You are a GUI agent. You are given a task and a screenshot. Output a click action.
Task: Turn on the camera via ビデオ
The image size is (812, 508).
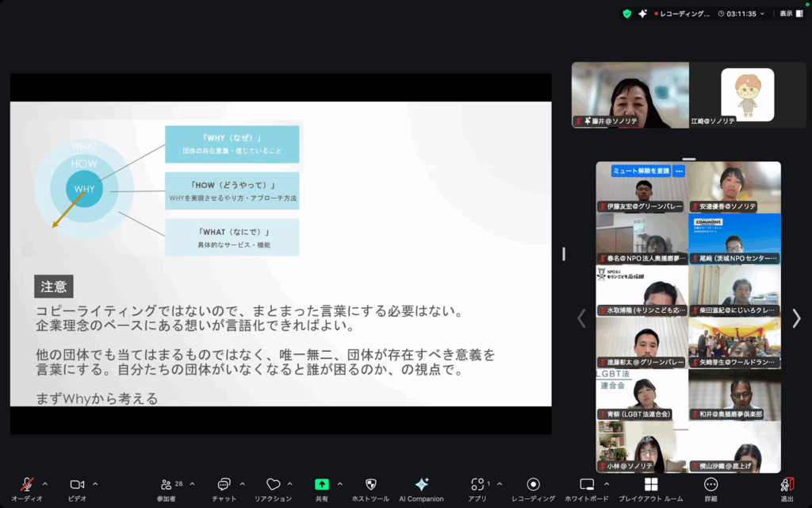77,485
